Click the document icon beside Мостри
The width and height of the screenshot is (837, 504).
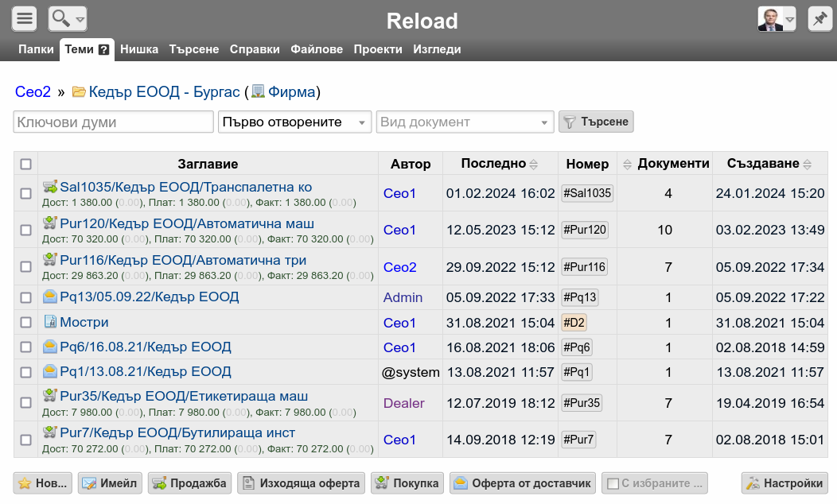pyautogui.click(x=49, y=322)
